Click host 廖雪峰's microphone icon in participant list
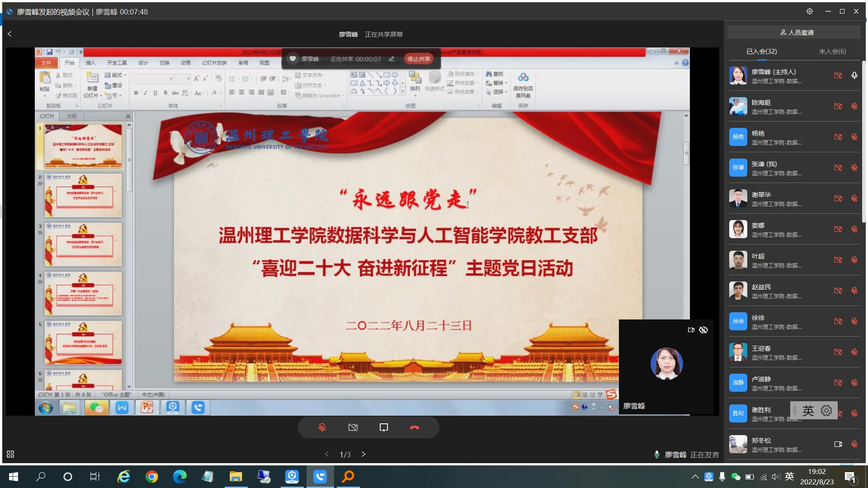Image resolution: width=868 pixels, height=488 pixels. [854, 75]
